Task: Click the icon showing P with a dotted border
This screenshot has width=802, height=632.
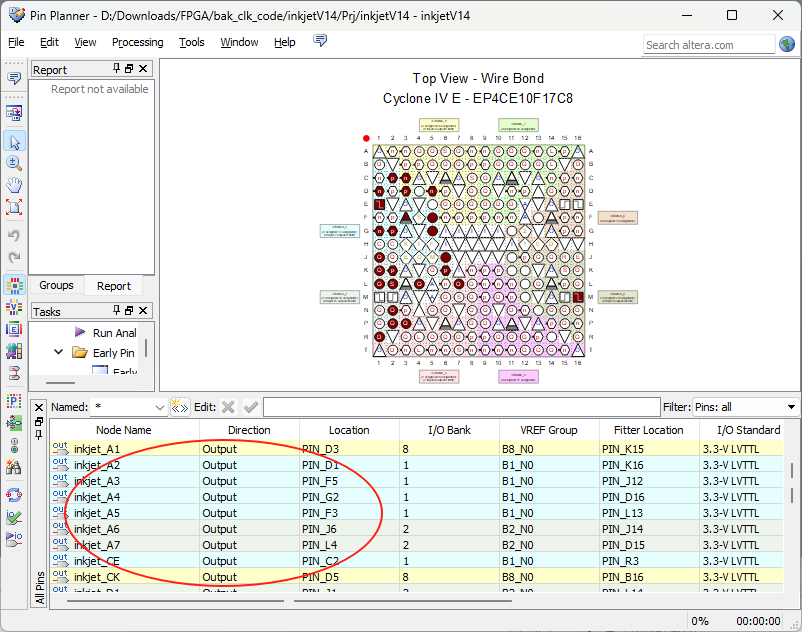Action: tap(14, 401)
